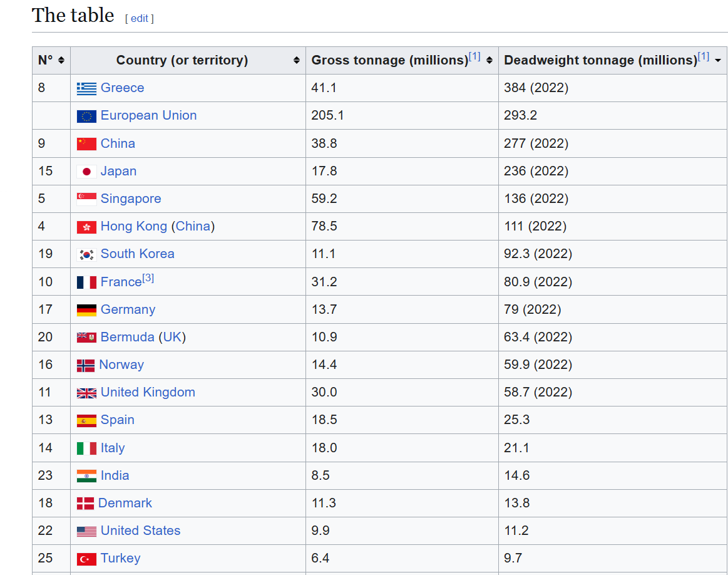The image size is (728, 575).
Task: Sort by Deadweight tonnage column arrow
Action: [718, 60]
